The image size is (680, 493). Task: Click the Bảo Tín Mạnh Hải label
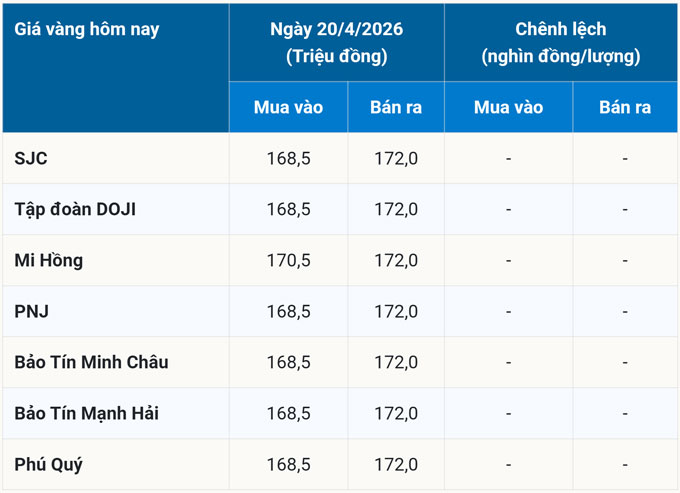pyautogui.click(x=87, y=413)
